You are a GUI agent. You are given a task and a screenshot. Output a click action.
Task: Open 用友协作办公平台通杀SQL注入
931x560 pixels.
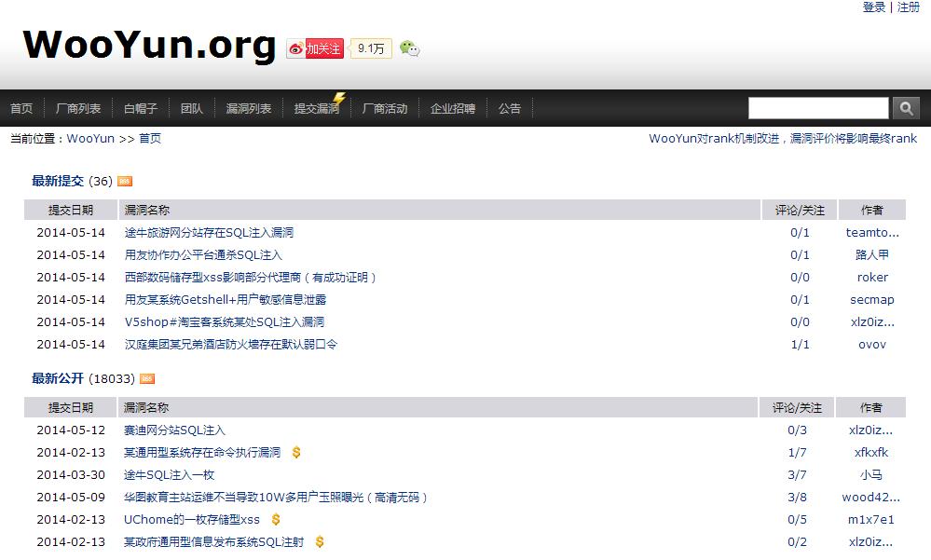pyautogui.click(x=203, y=254)
